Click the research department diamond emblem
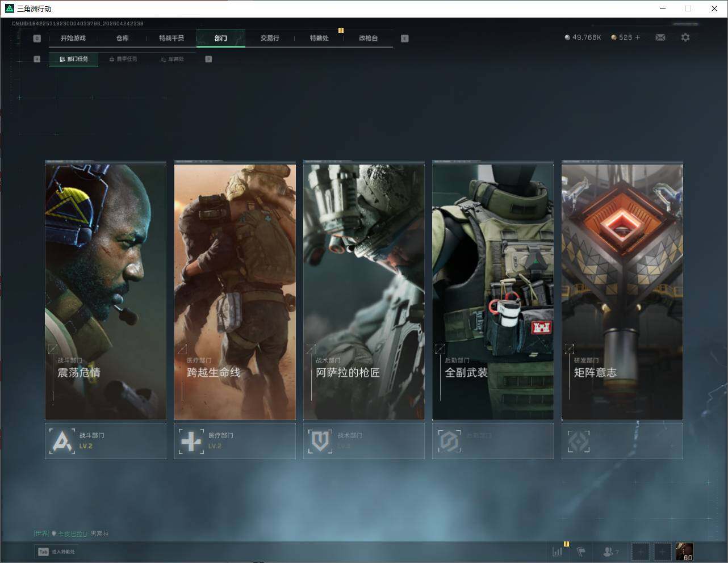The width and height of the screenshot is (728, 563). coord(578,441)
